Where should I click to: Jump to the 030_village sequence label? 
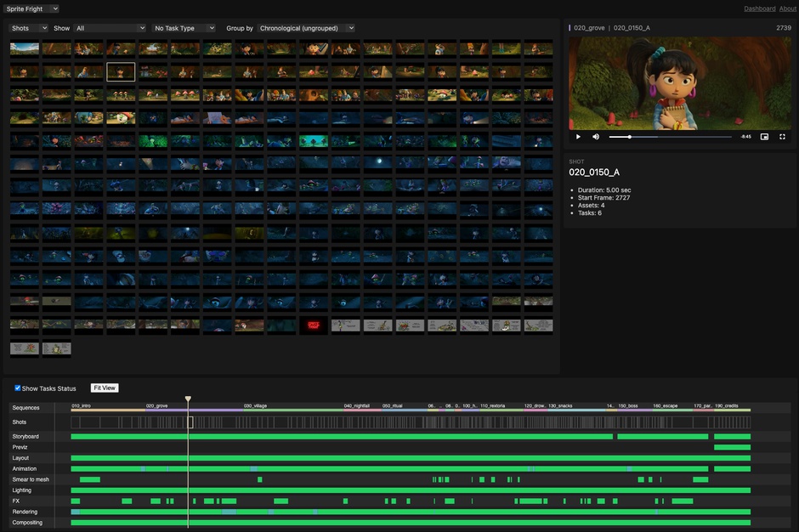(255, 405)
